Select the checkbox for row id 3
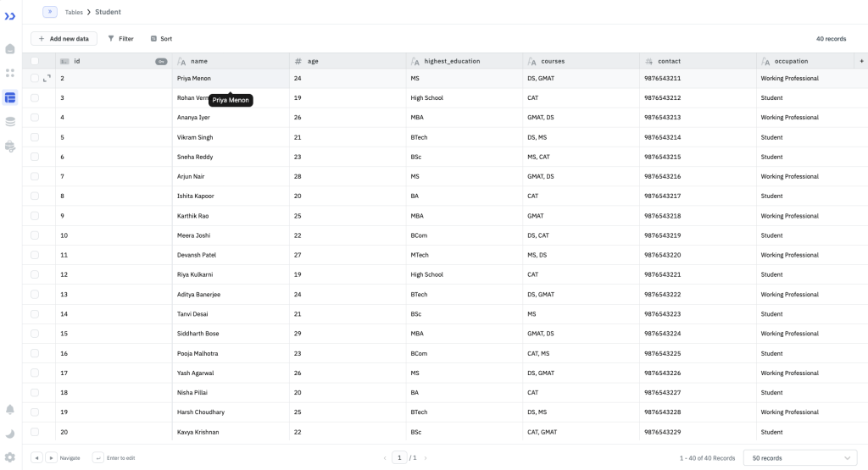Image resolution: width=868 pixels, height=470 pixels. tap(35, 98)
